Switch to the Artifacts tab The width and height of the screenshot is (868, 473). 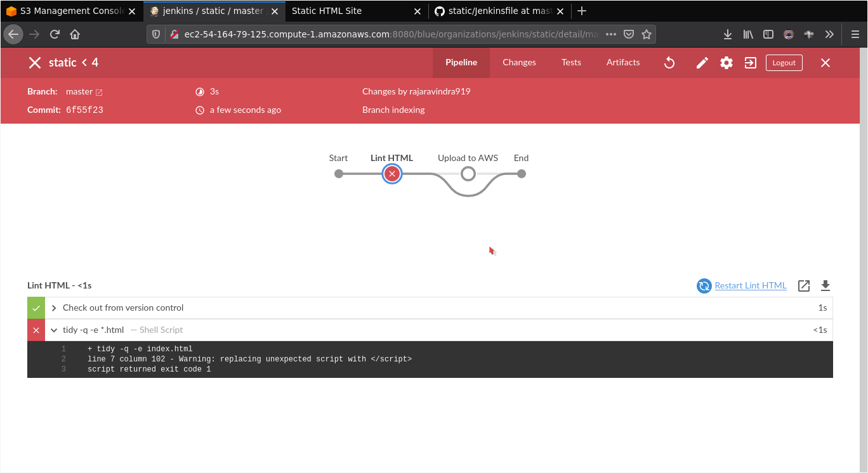[x=623, y=62]
